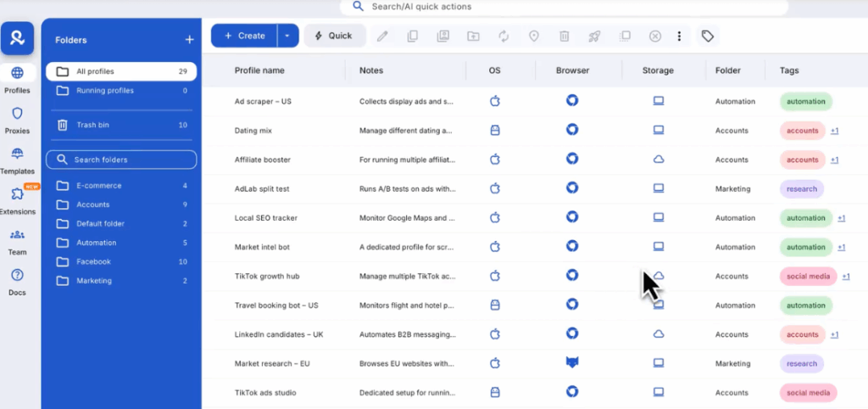The image size is (868, 409).
Task: Open the Proxies section in sidebar
Action: (17, 120)
